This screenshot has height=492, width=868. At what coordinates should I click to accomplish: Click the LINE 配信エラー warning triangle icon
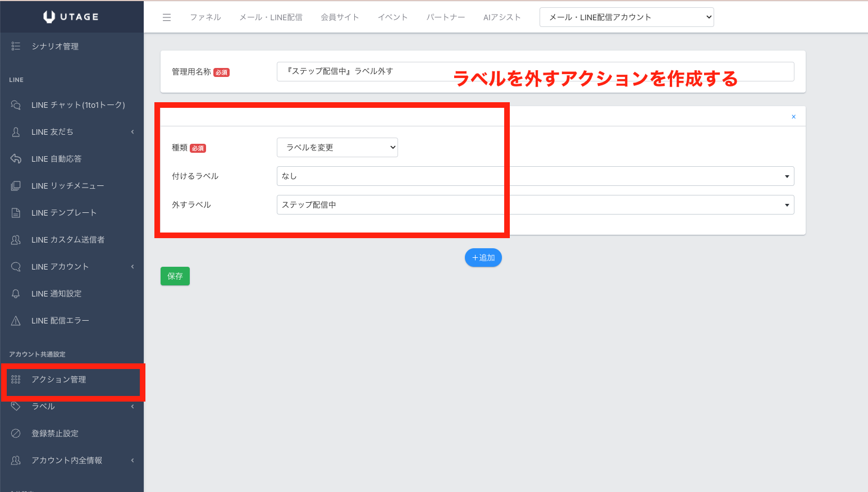coord(16,321)
